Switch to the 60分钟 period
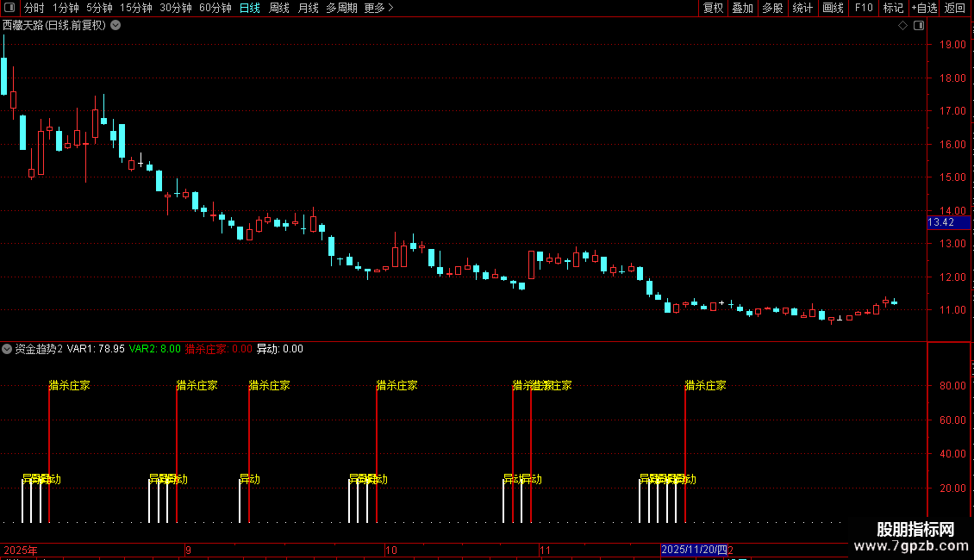Viewport: 974px width, 560px height. 215,8
